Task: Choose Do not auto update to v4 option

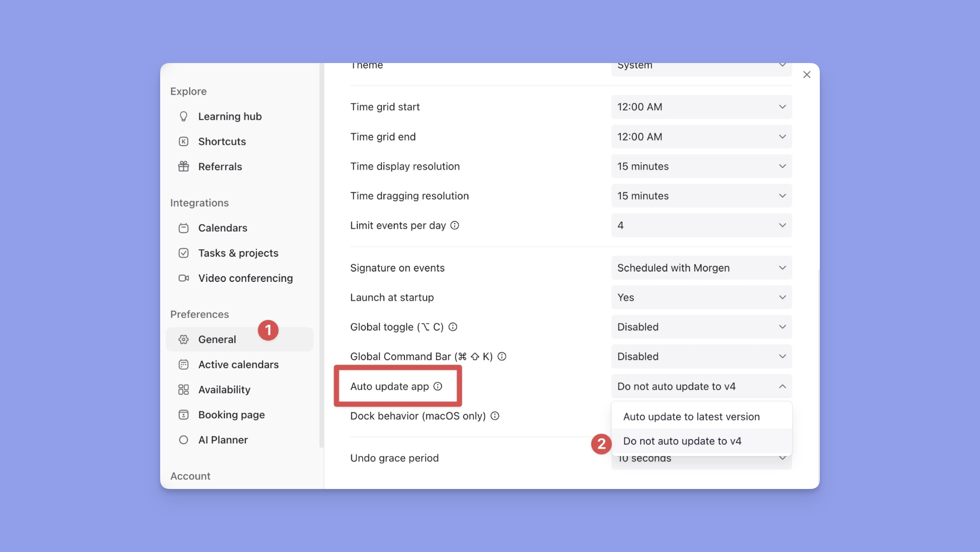Action: point(682,441)
